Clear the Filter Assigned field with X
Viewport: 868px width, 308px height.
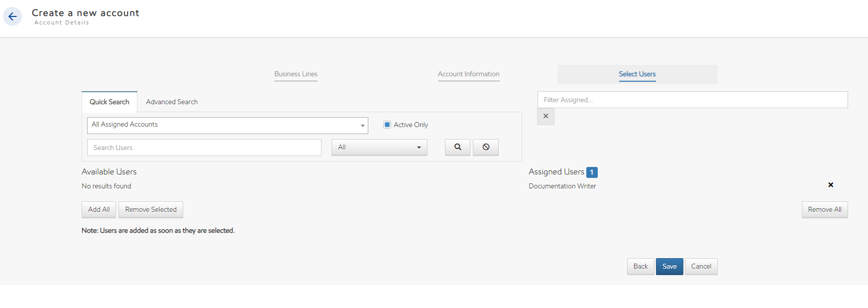tap(545, 116)
